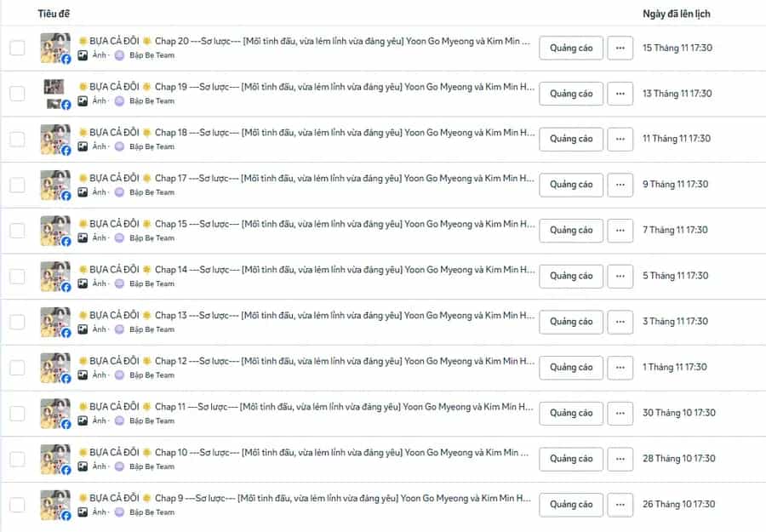Click the Ngày đã lên lịch column header
The height and width of the screenshot is (532, 766).
click(x=676, y=14)
